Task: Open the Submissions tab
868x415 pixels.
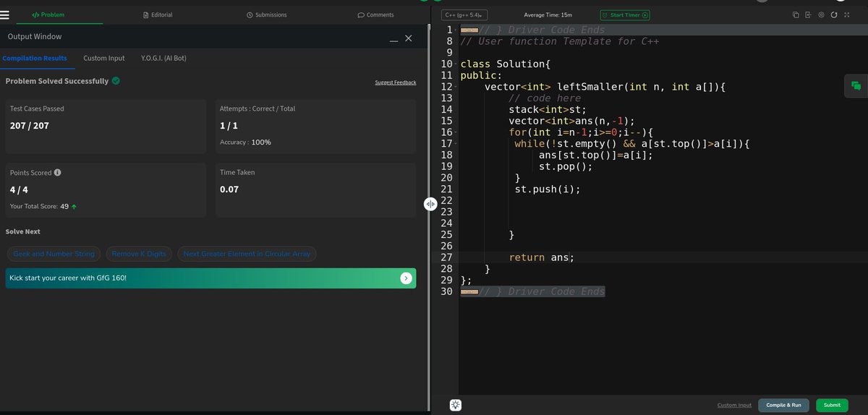Action: point(266,14)
